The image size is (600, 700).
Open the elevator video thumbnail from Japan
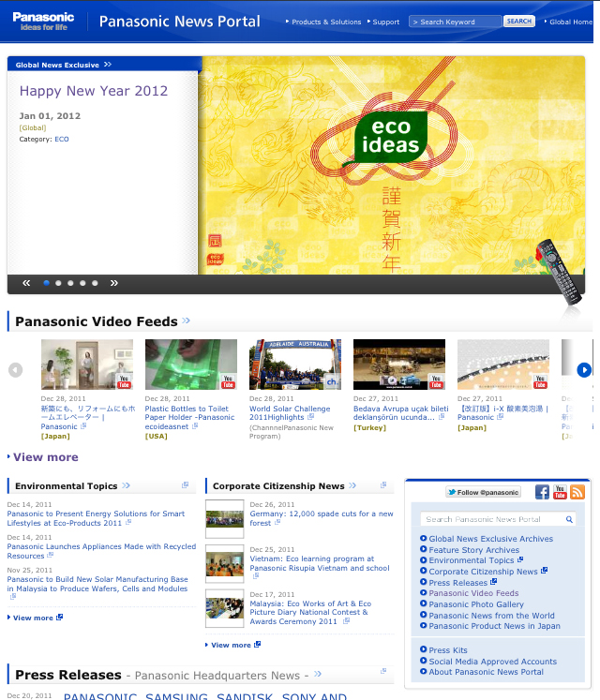(x=86, y=365)
